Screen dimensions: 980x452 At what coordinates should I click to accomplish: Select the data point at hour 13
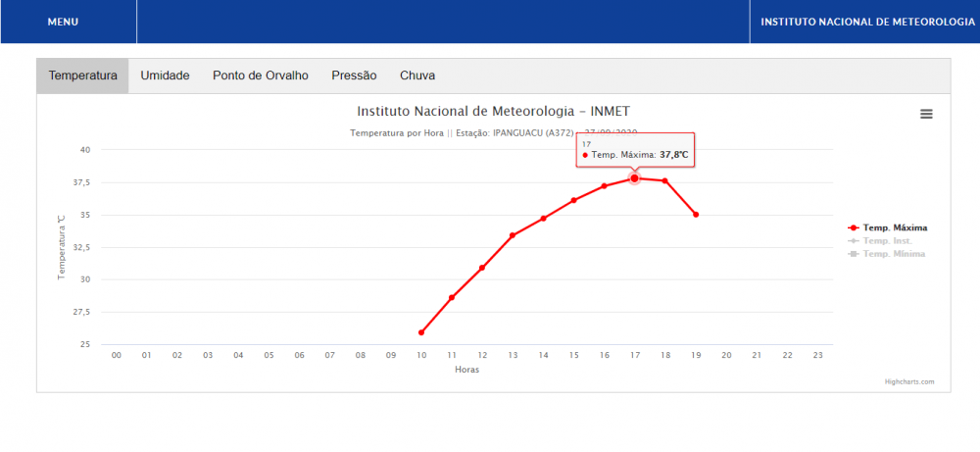coord(513,235)
